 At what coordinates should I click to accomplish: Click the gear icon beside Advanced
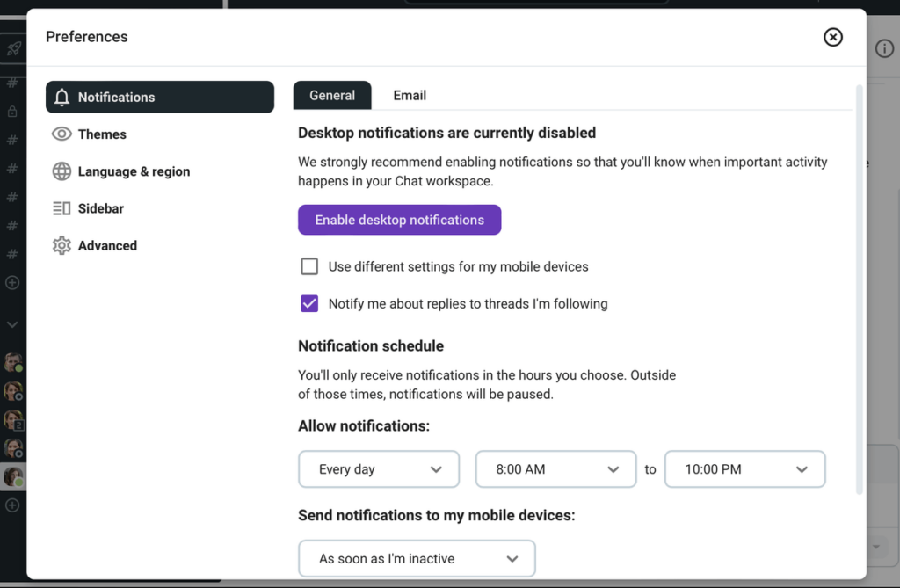[x=62, y=246]
